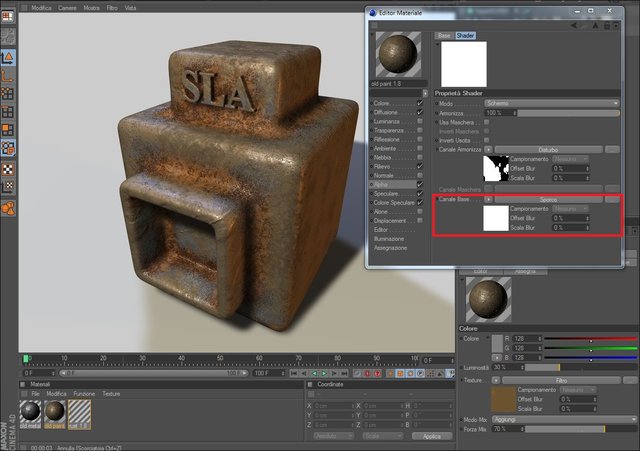Click the checkerboard texture tool icon
Screen dimensions: 640x451
point(8,169)
